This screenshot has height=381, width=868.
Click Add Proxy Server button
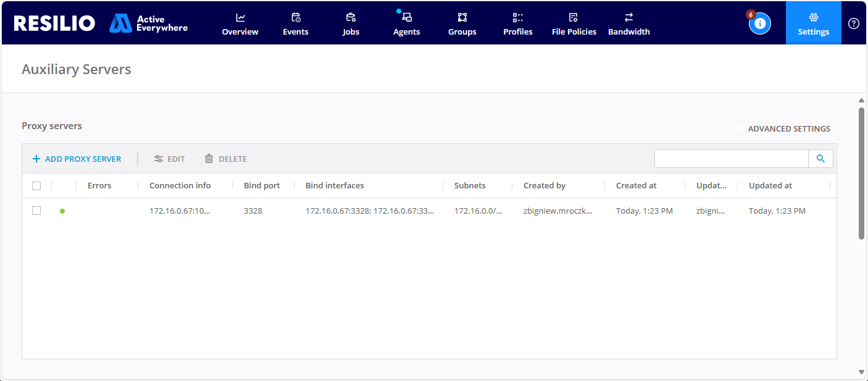(x=77, y=159)
